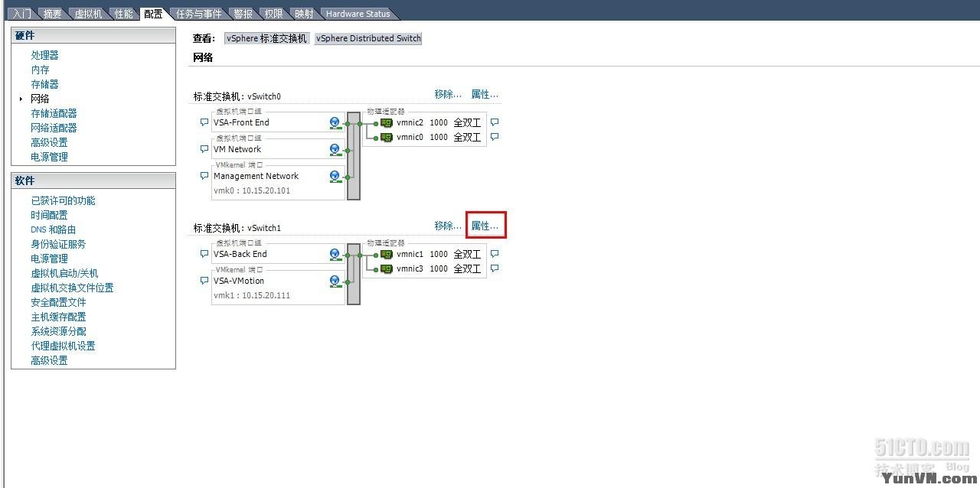
Task: Open the 任务与事件 tab
Action: [x=198, y=14]
